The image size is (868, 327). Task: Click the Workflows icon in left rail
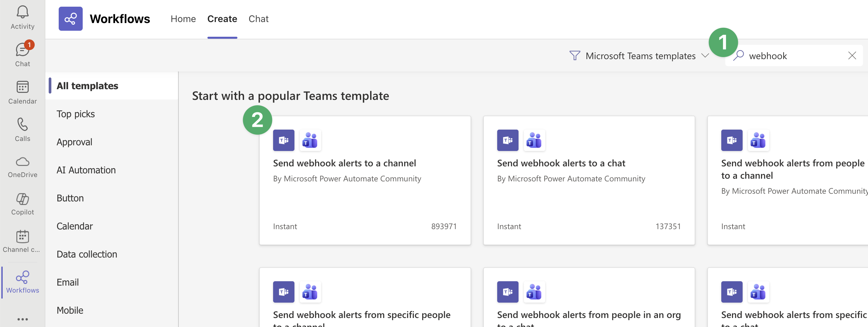(x=22, y=282)
